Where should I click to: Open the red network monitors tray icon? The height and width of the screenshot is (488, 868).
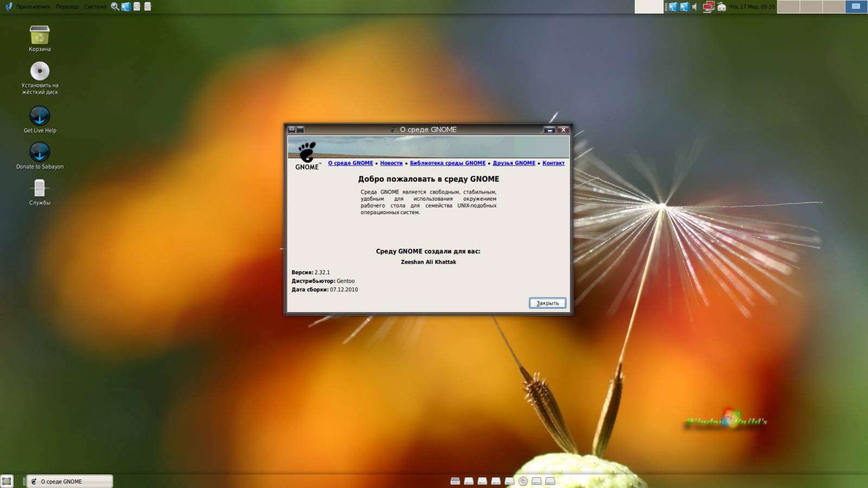click(x=709, y=7)
